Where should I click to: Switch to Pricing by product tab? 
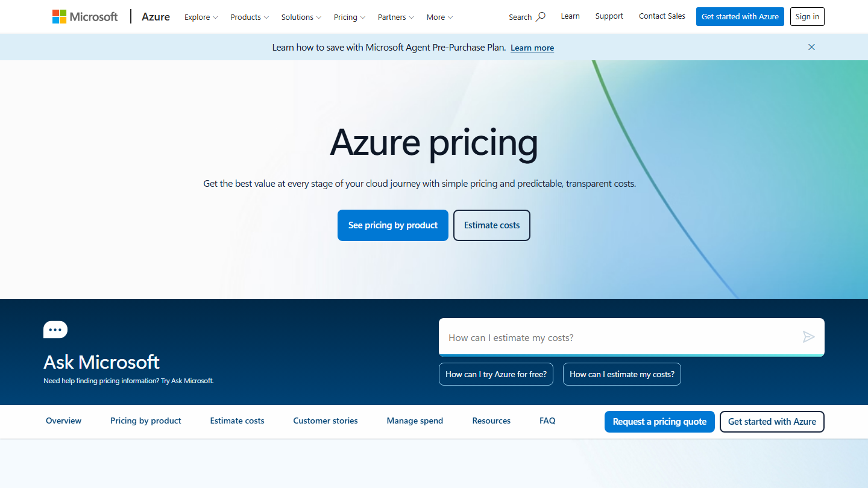point(146,421)
